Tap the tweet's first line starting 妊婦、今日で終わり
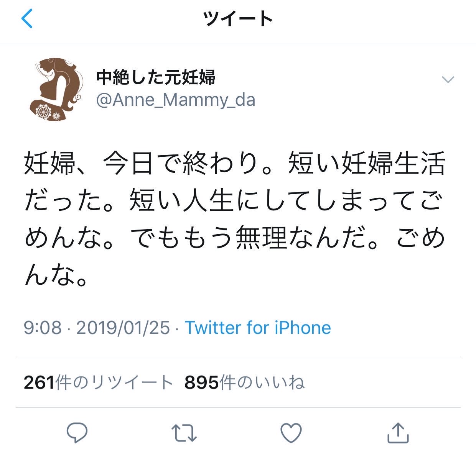476x453 pixels. [x=235, y=164]
